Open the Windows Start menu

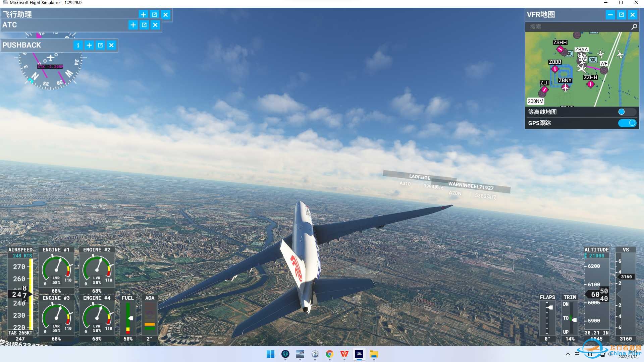point(270,354)
